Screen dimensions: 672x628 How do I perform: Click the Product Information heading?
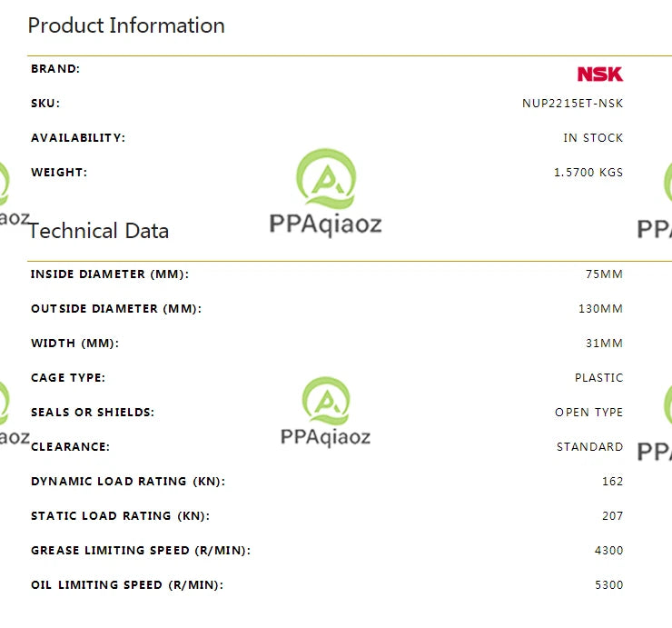[126, 25]
